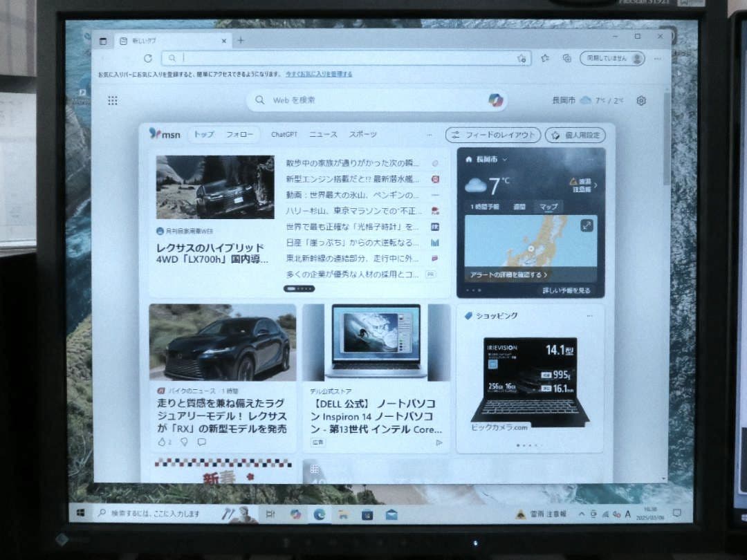Add page to favorites using the star icon
This screenshot has width=747, height=560.
click(x=523, y=59)
